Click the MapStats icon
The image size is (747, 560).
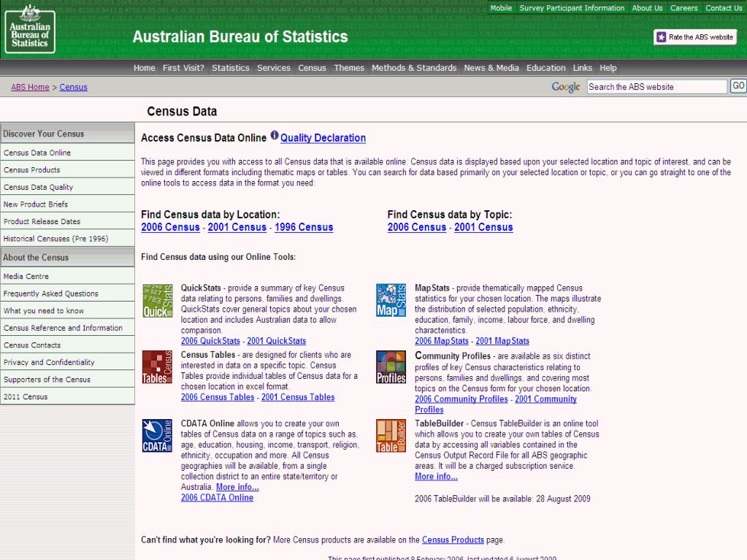[x=391, y=300]
